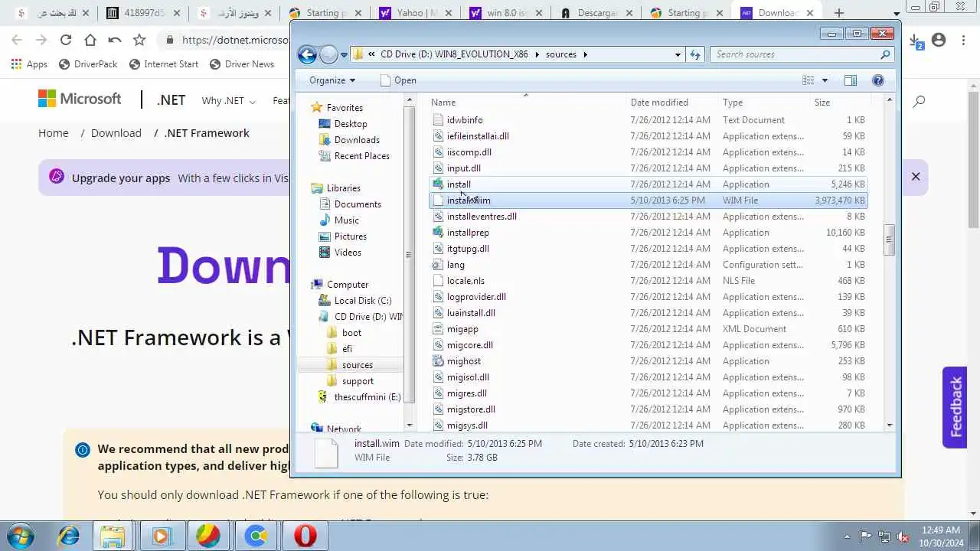Open Explorer help question mark icon

[x=878, y=80]
